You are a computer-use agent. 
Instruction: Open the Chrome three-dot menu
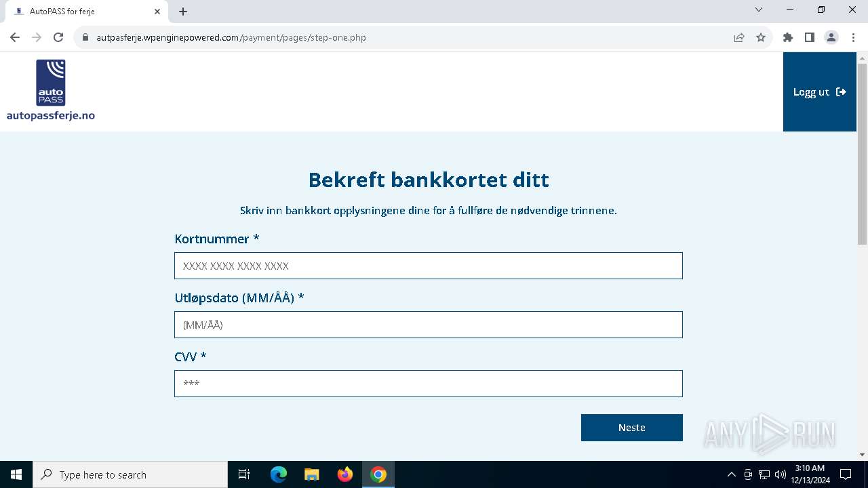click(853, 37)
